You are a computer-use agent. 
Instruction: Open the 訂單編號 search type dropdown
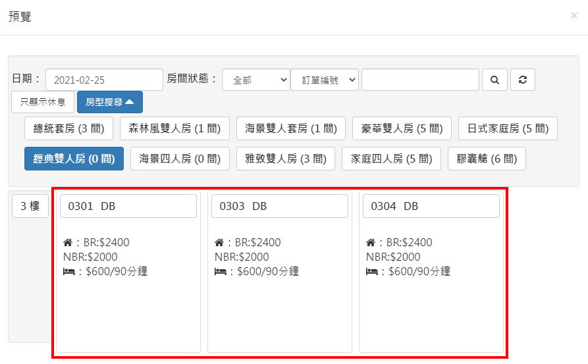[325, 80]
